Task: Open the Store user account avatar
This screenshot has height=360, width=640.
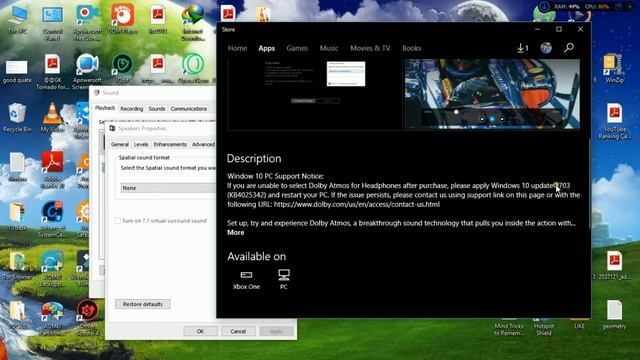Action: tap(546, 48)
